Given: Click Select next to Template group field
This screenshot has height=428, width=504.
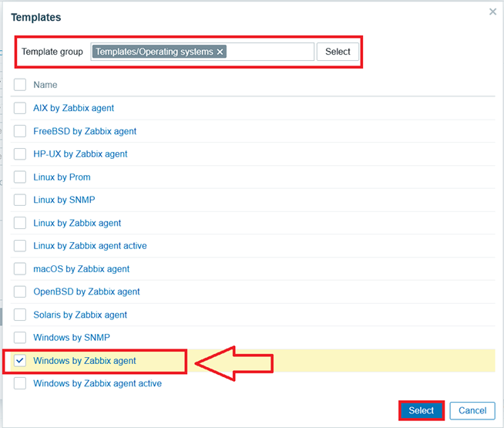Looking at the screenshot, I should tap(338, 52).
